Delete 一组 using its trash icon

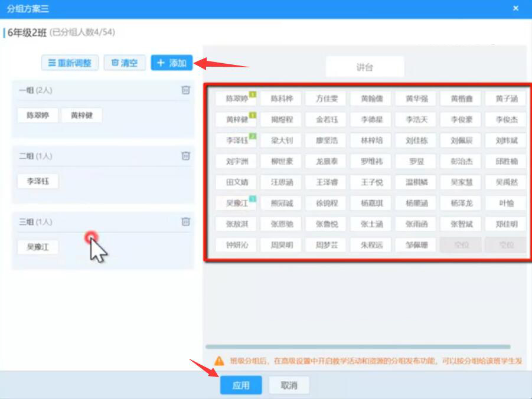185,90
